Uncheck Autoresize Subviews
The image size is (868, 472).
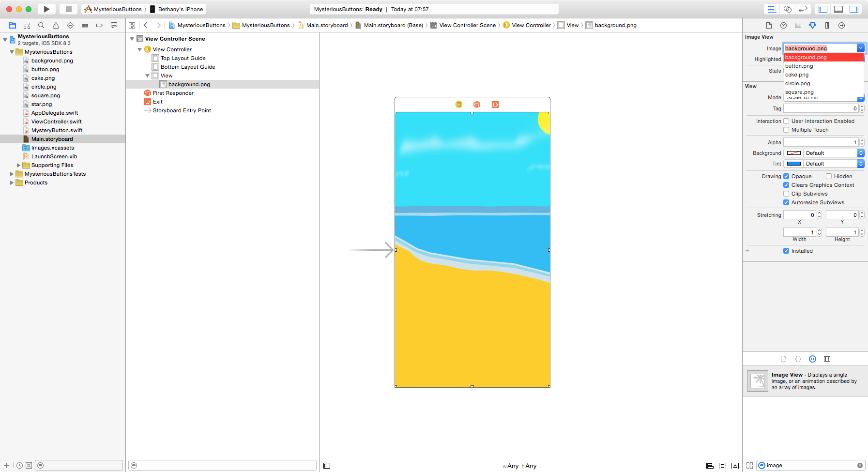point(786,202)
